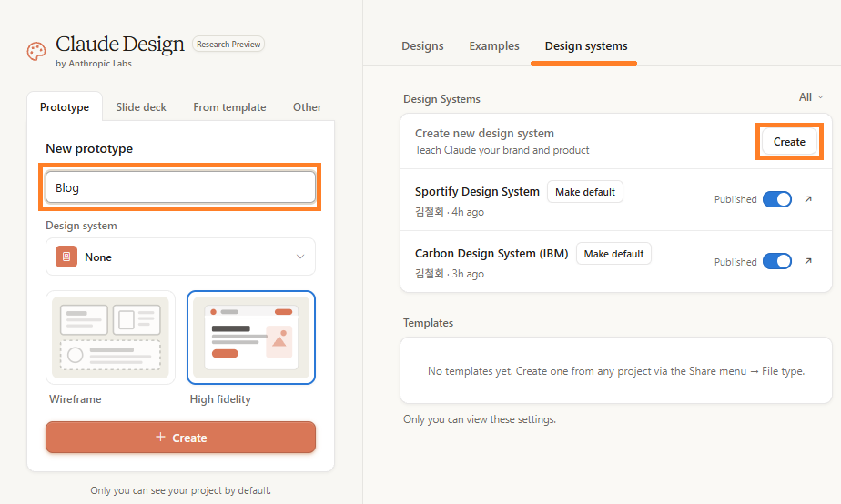Choose the High fidelity thumbnail
The height and width of the screenshot is (504, 841).
tap(251, 338)
